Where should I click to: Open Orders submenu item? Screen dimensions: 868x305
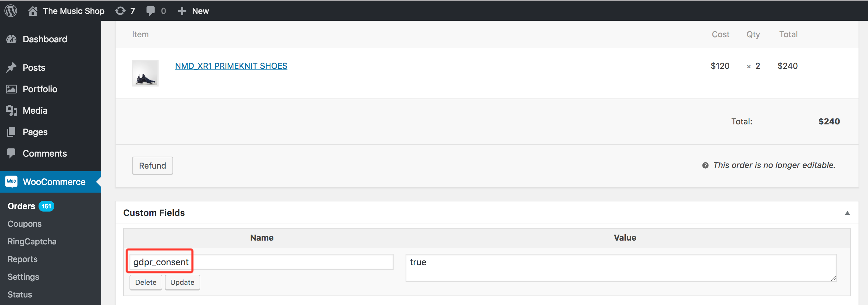[21, 206]
